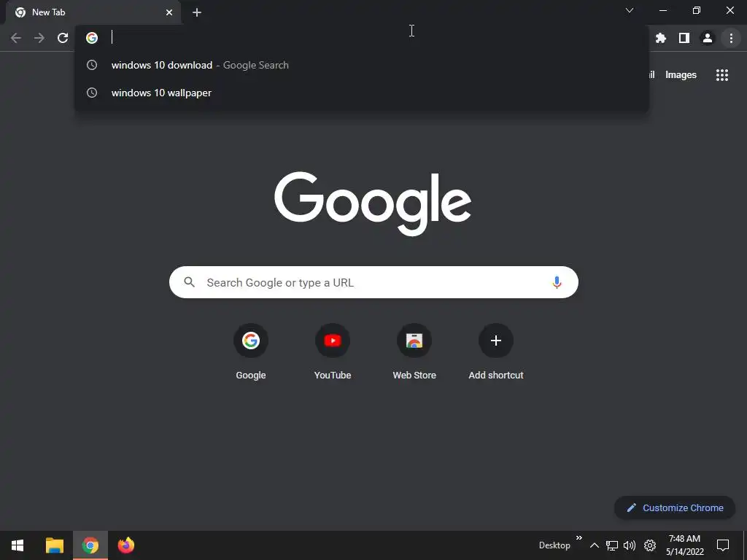Click the Google icon in the address bar
The height and width of the screenshot is (560, 747).
pos(92,38)
